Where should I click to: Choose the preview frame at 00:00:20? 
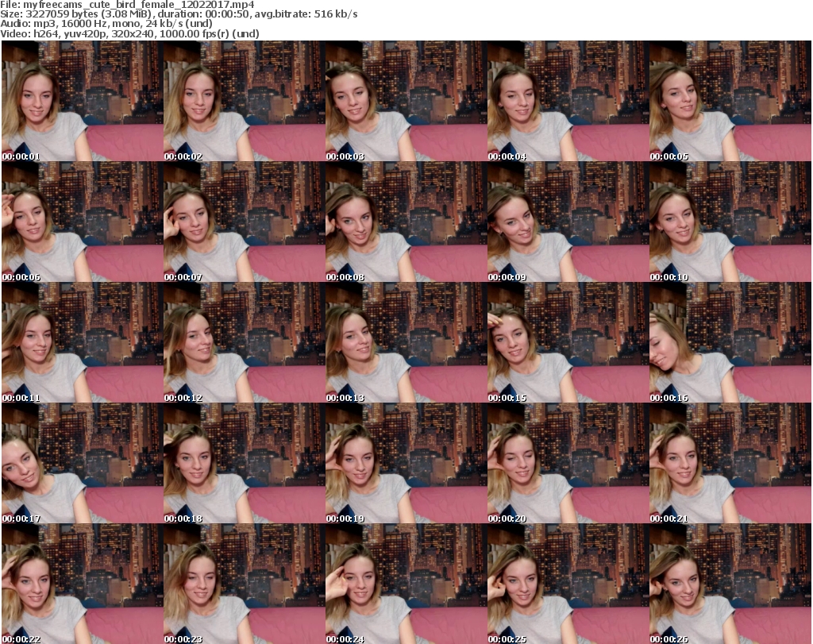(x=568, y=464)
